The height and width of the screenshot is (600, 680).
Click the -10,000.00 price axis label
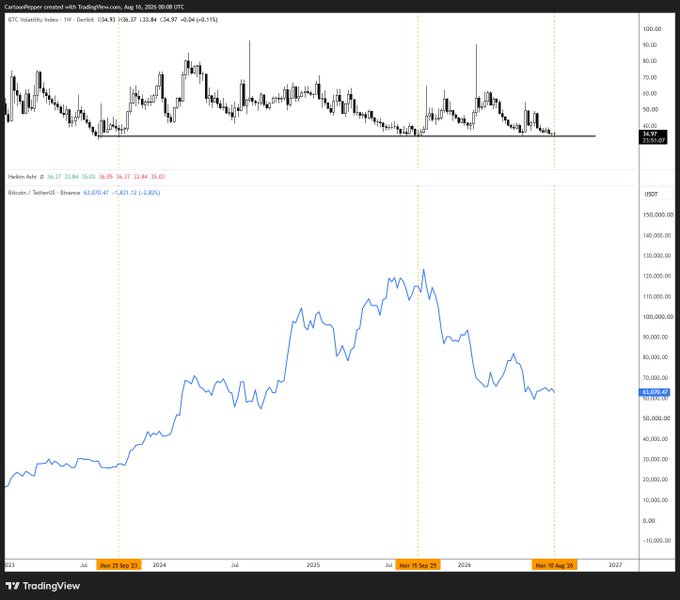pos(656,541)
